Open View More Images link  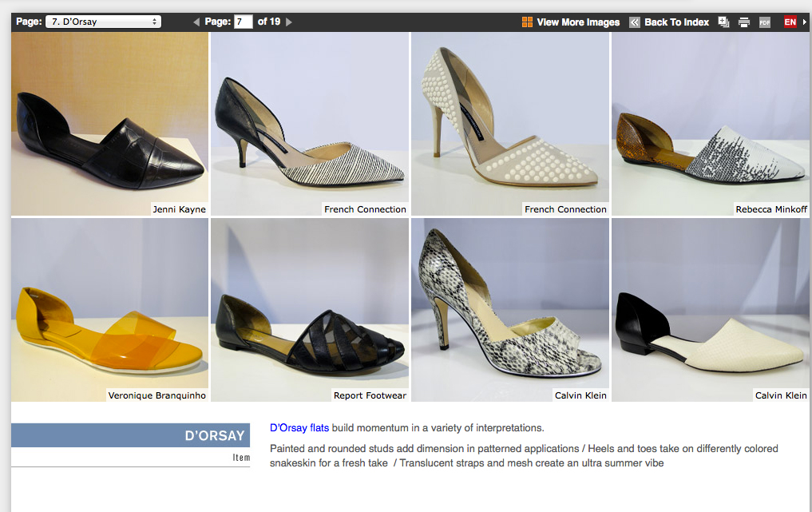(578, 22)
